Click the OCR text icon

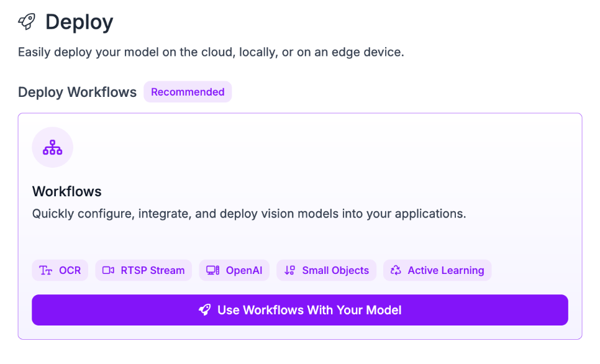click(45, 270)
